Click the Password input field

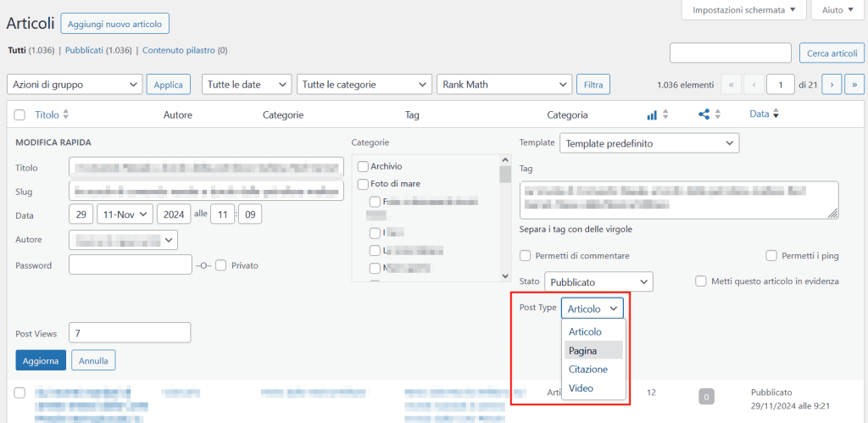pyautogui.click(x=131, y=264)
